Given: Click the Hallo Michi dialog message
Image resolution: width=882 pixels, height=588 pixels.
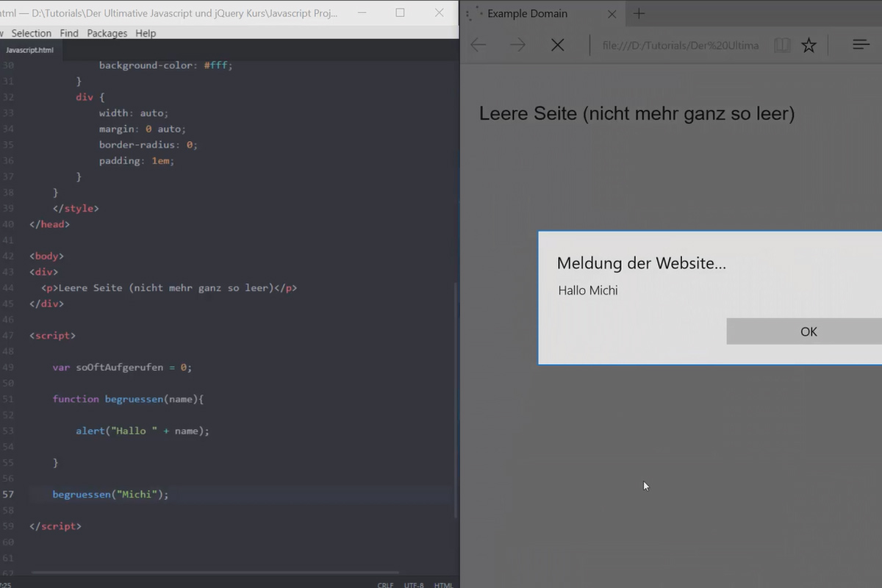Looking at the screenshot, I should (588, 290).
